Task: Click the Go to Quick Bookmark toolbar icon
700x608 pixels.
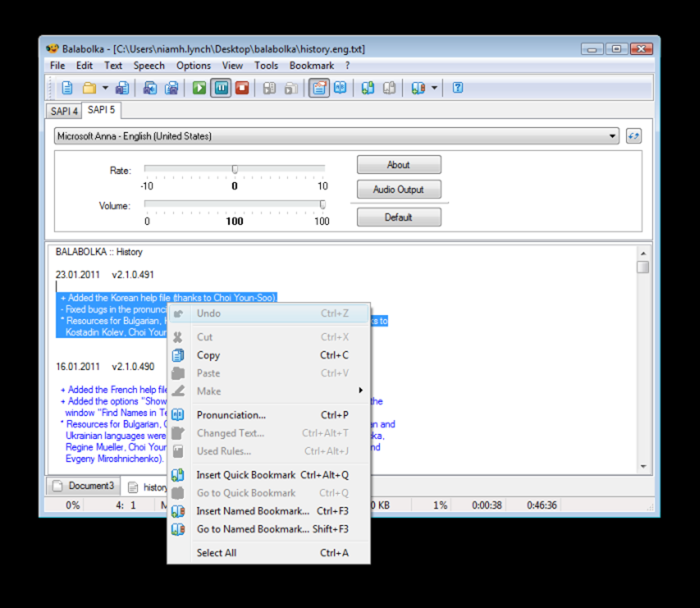Action: coord(389,88)
